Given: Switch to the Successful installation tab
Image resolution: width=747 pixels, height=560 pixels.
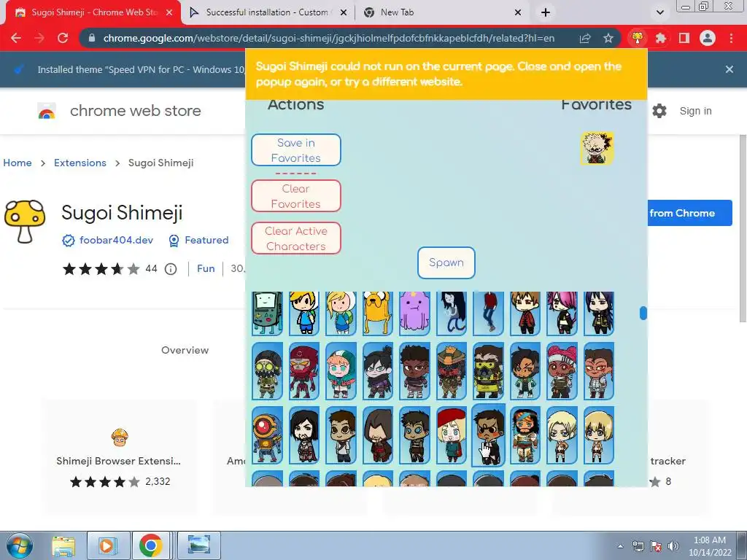Looking at the screenshot, I should (x=268, y=12).
